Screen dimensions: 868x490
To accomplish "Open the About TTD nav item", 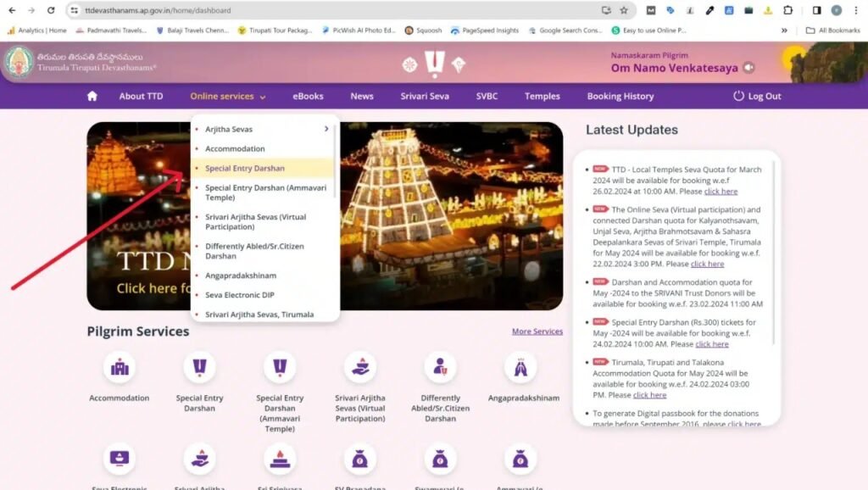I will (x=142, y=96).
